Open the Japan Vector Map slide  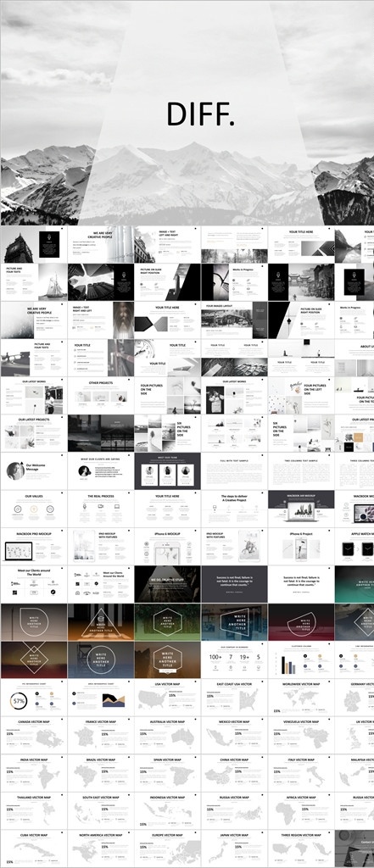coord(234,848)
